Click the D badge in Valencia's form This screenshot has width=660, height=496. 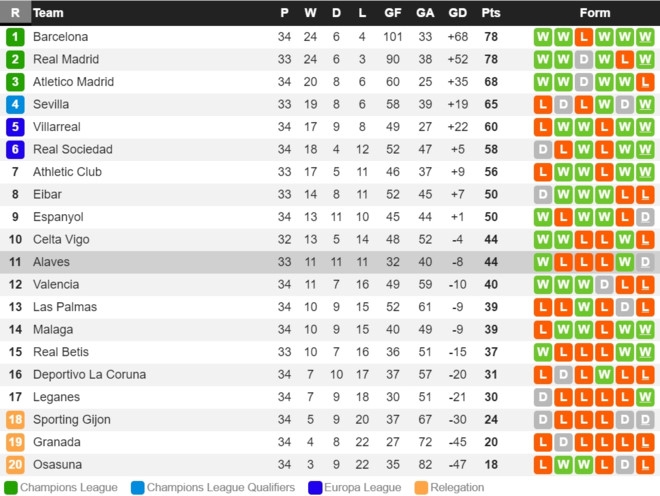point(605,285)
